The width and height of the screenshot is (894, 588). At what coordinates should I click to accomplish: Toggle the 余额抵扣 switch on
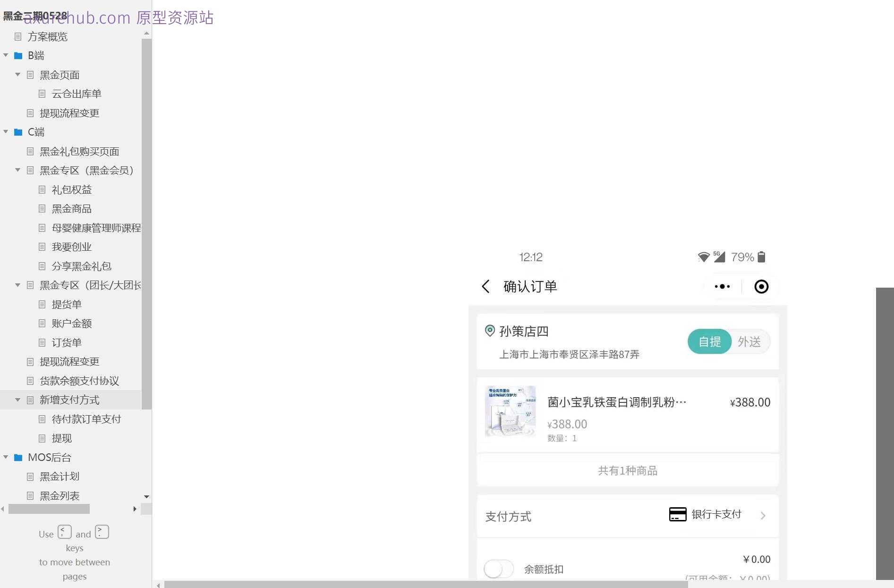click(x=498, y=569)
